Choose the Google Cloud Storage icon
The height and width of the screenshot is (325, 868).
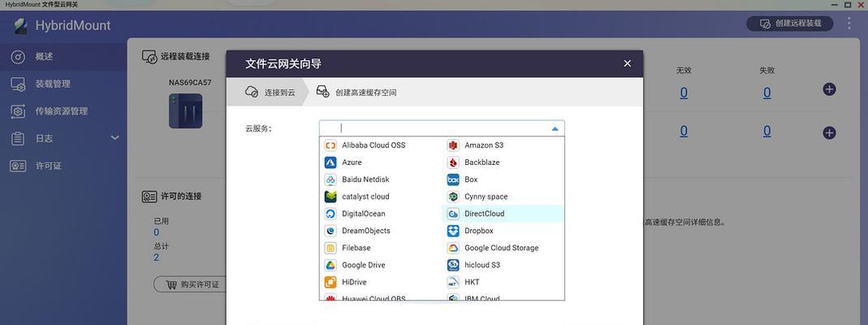(453, 248)
